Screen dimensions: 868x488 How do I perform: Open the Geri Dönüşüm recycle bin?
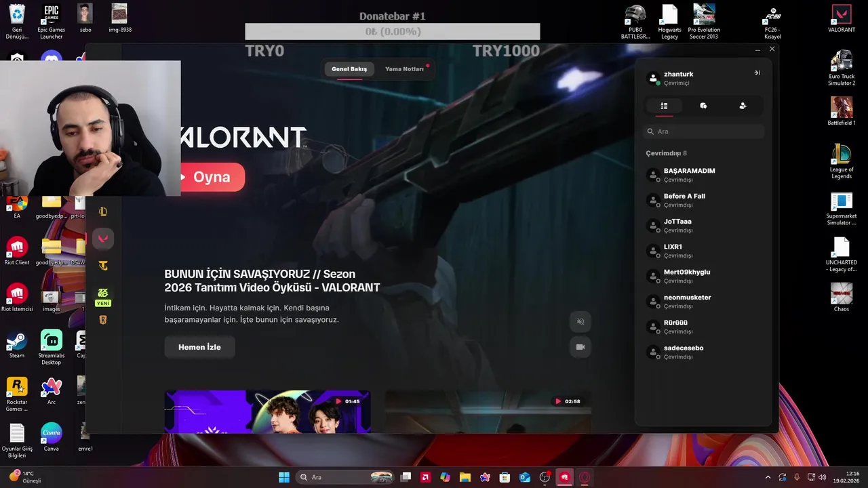pos(17,22)
